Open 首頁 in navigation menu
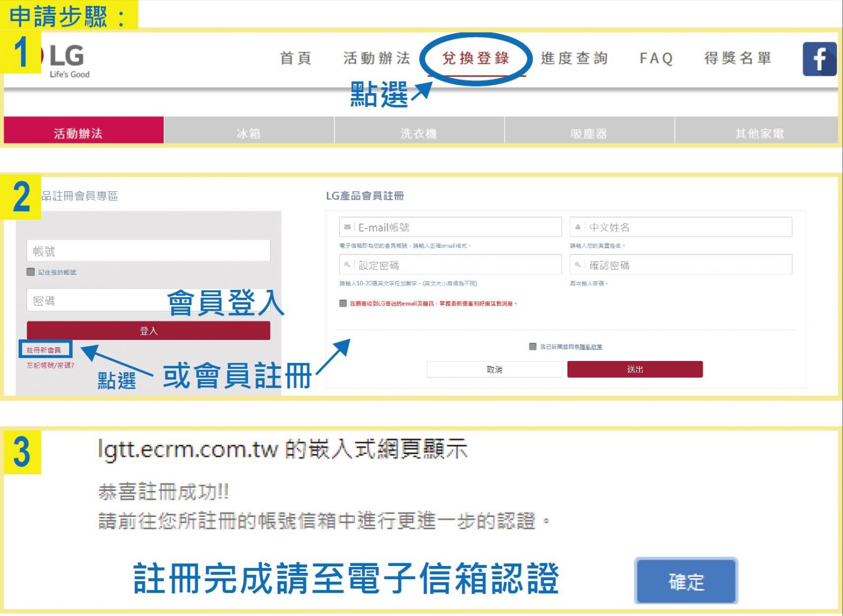Screen dimensions: 843x616 (296, 58)
